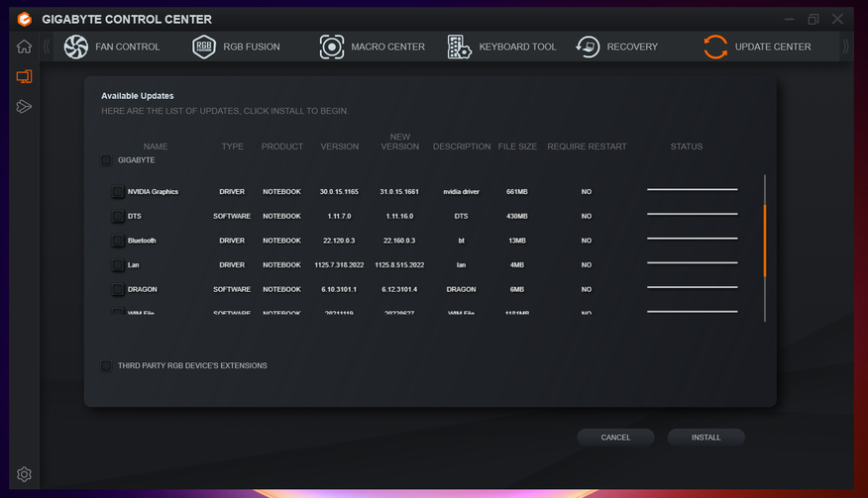This screenshot has width=868, height=498.
Task: Check the NVIDIA Graphics update checkbox
Action: click(x=117, y=191)
